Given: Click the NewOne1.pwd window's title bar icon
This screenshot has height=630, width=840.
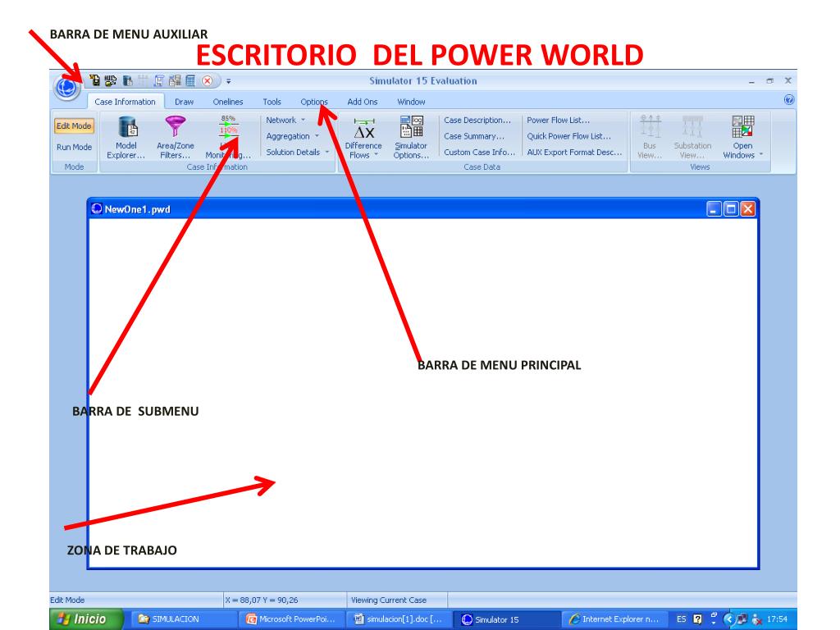Looking at the screenshot, I should [x=97, y=209].
